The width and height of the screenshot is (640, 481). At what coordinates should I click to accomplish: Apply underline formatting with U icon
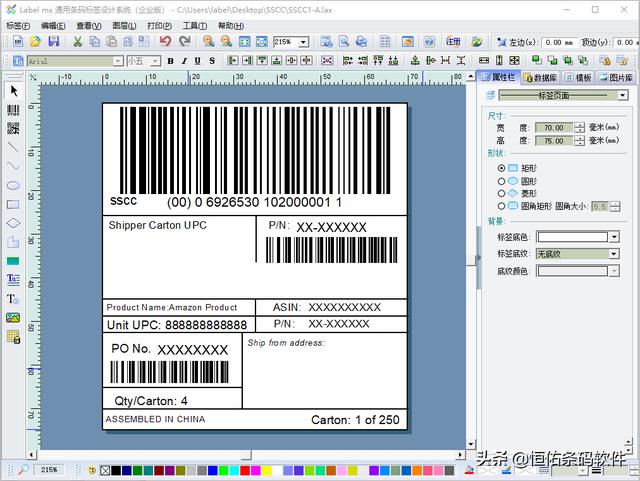coord(198,61)
